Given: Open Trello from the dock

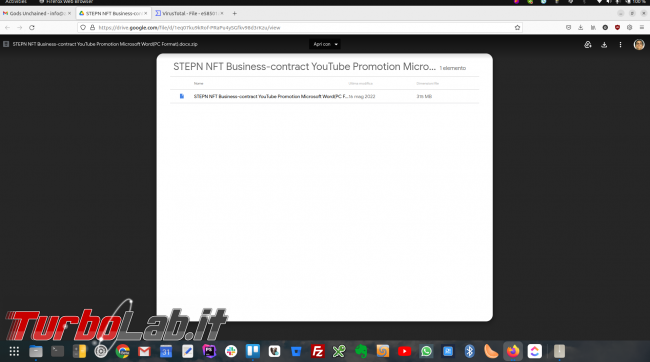Looking at the screenshot, I should [x=252, y=352].
